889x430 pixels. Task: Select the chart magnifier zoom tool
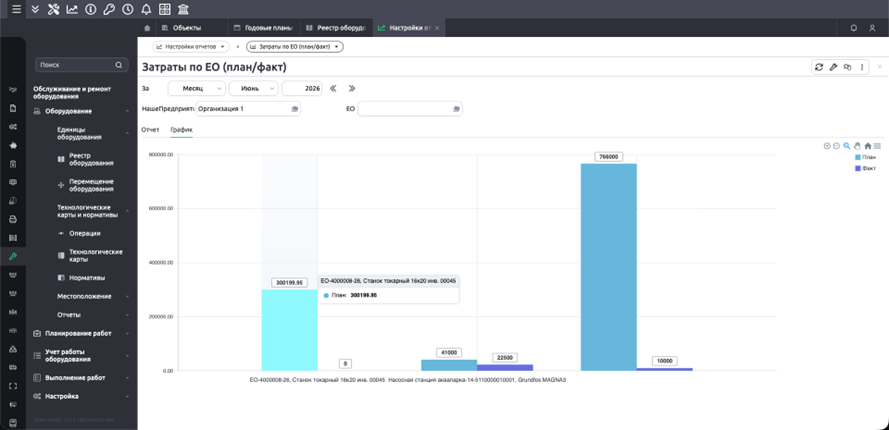pos(847,146)
